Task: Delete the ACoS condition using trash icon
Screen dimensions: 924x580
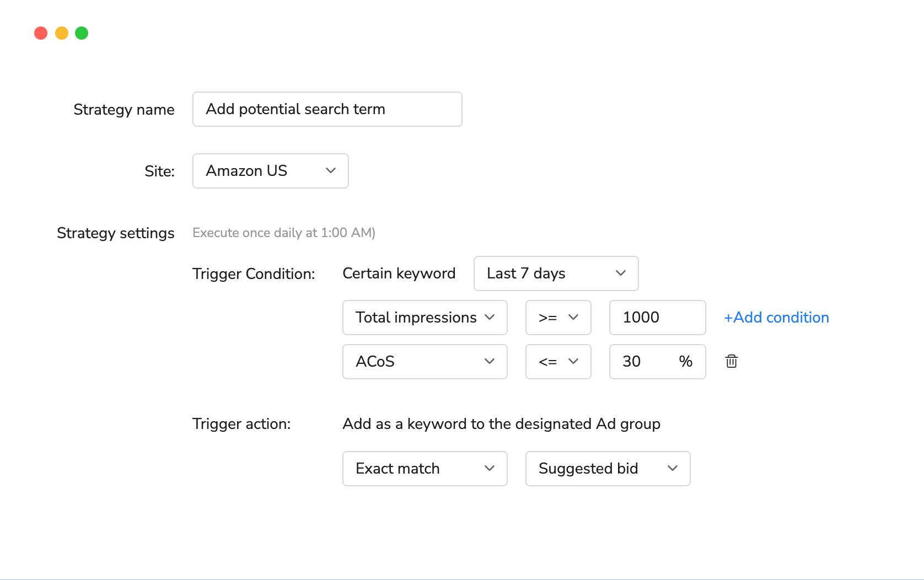Action: coord(731,362)
